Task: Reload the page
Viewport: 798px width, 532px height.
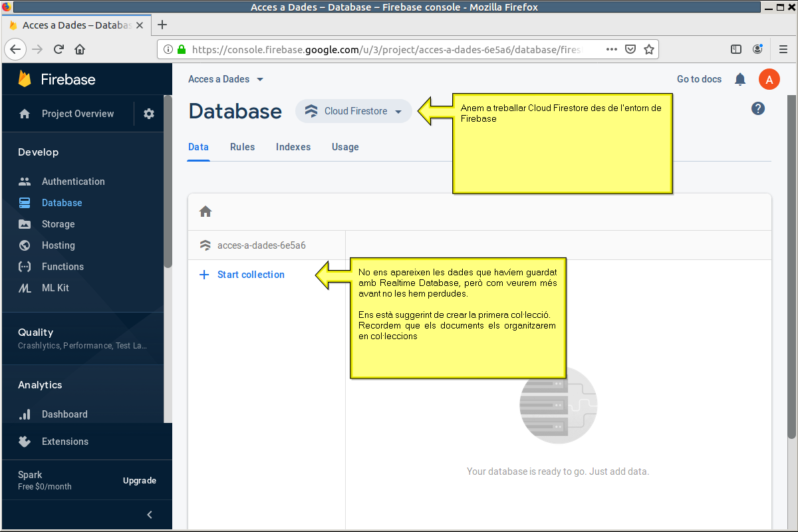Action: point(59,49)
